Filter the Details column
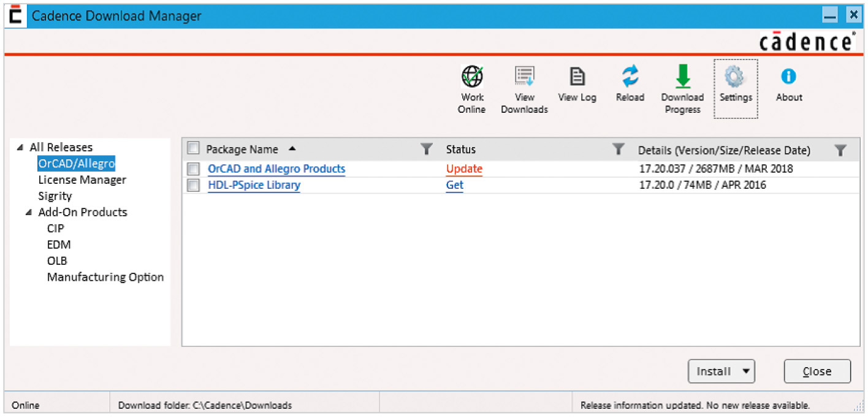This screenshot has width=868, height=418. [841, 150]
